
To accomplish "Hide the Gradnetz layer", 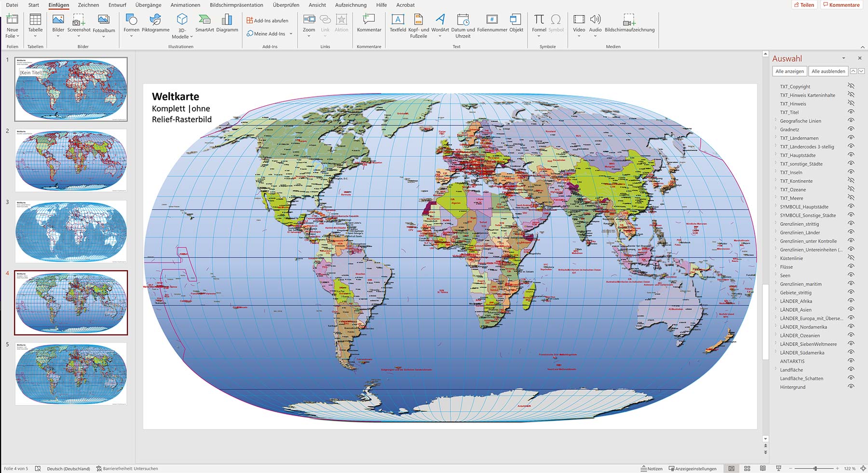I will [850, 129].
